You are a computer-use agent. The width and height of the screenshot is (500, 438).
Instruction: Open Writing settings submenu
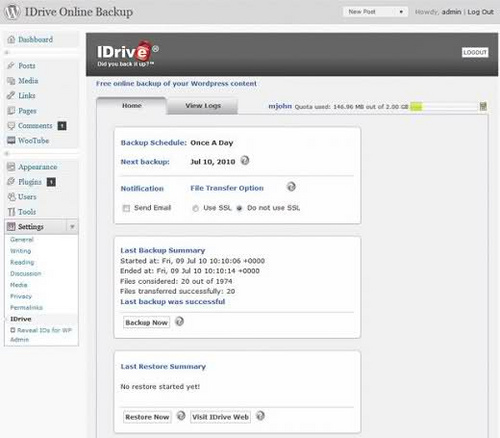point(21,251)
